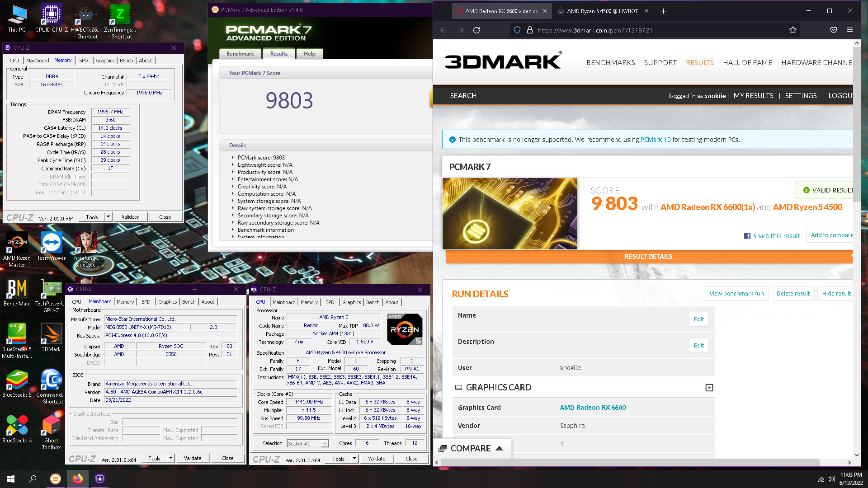This screenshot has width=868, height=488.
Task: Edit the Description field of result
Action: pos(698,346)
